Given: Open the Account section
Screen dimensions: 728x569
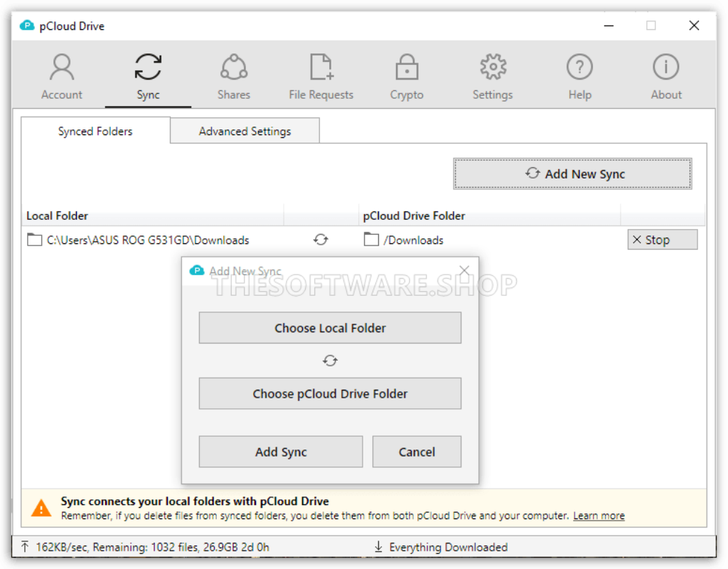Looking at the screenshot, I should pos(62,77).
